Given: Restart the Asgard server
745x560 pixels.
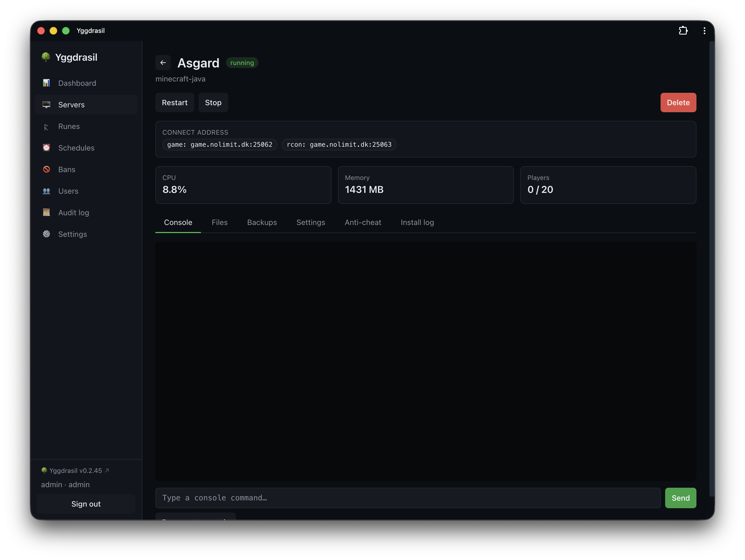Looking at the screenshot, I should tap(175, 102).
